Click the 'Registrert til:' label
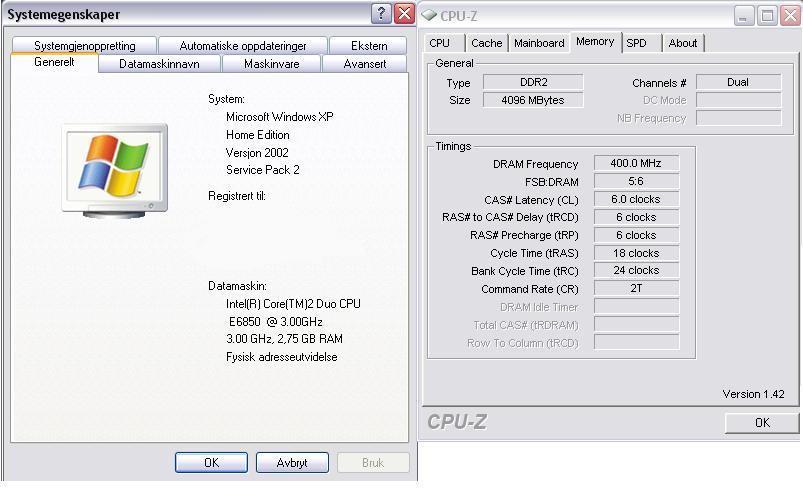Viewport: 803px width, 490px height. [237, 196]
